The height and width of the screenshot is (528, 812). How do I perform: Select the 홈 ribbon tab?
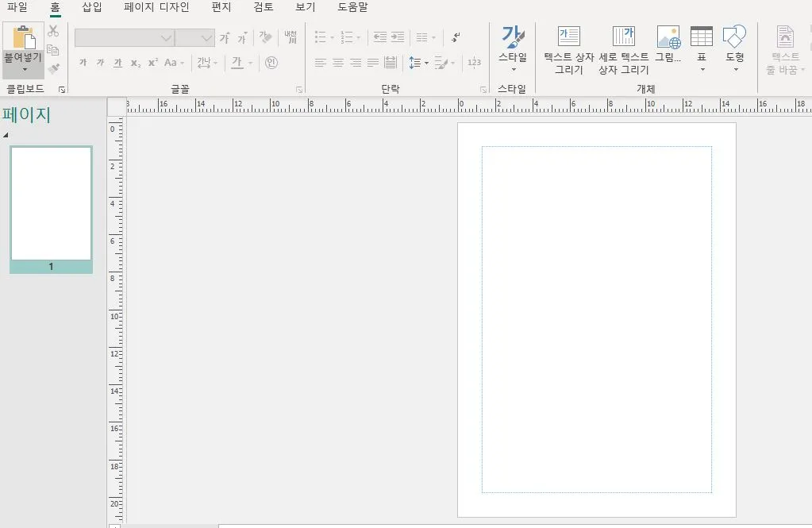[x=55, y=7]
